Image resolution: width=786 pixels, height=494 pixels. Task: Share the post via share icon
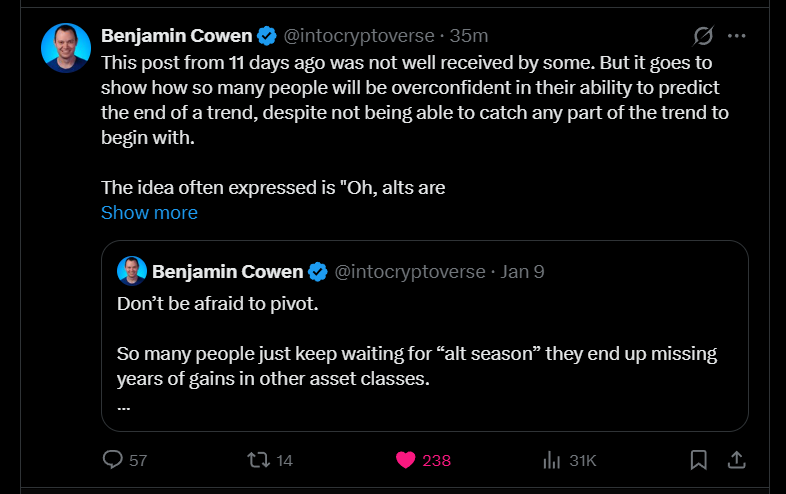pos(736,460)
